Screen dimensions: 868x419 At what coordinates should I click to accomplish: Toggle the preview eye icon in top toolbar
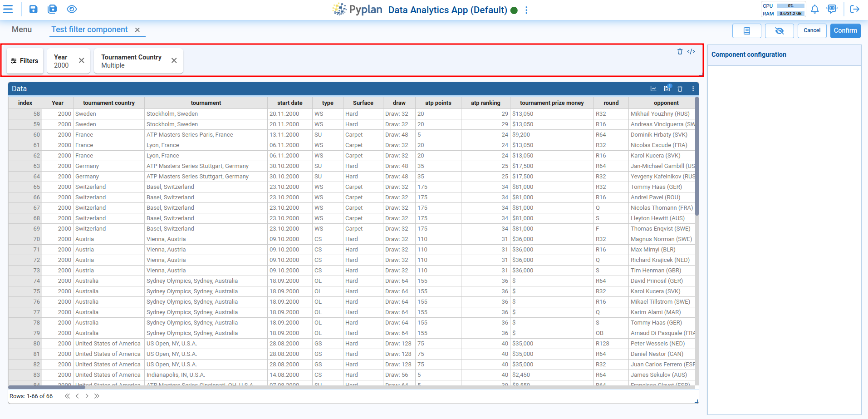click(72, 9)
